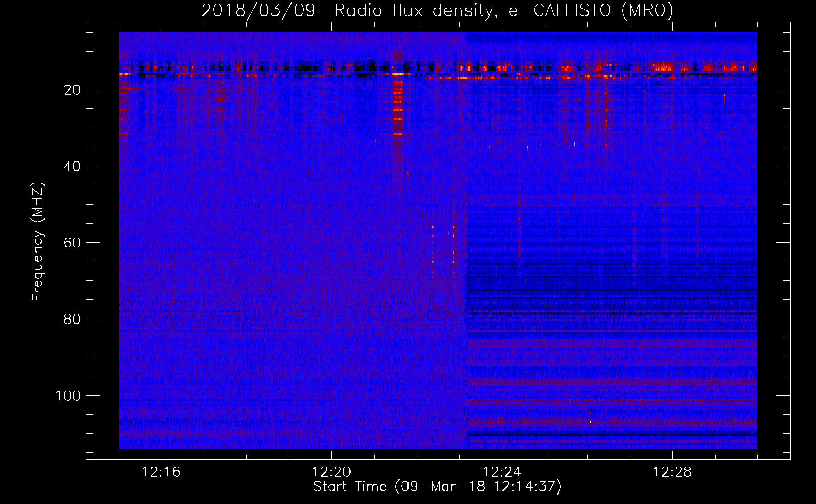Click the 'Start Time (09-Mar-18 12:14:37)' label
This screenshot has width=816, height=504.
point(437,487)
